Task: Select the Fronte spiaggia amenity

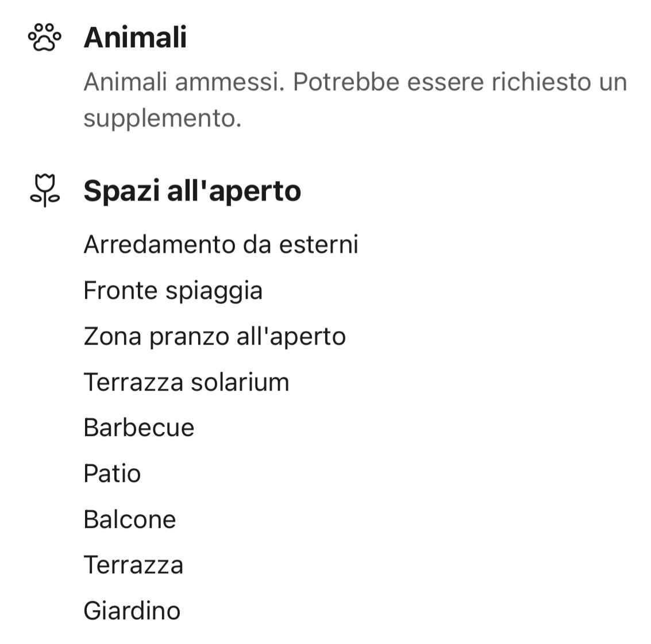Action: (172, 291)
